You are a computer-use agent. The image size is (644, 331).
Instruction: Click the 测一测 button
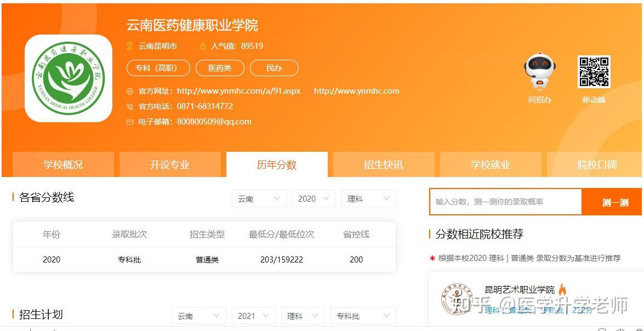[612, 202]
